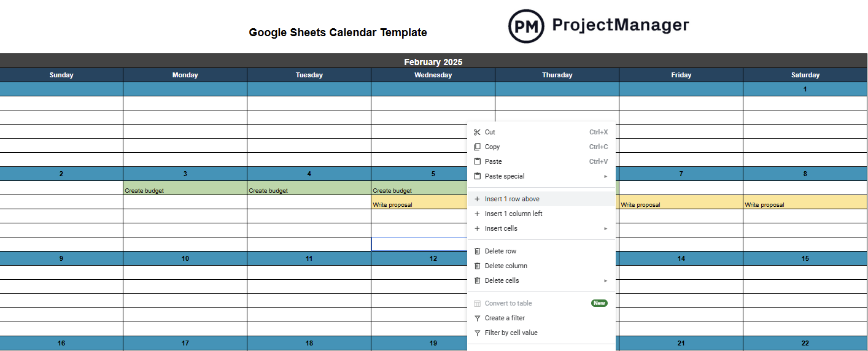Select the date 10 cell
The width and height of the screenshot is (868, 351).
185,258
